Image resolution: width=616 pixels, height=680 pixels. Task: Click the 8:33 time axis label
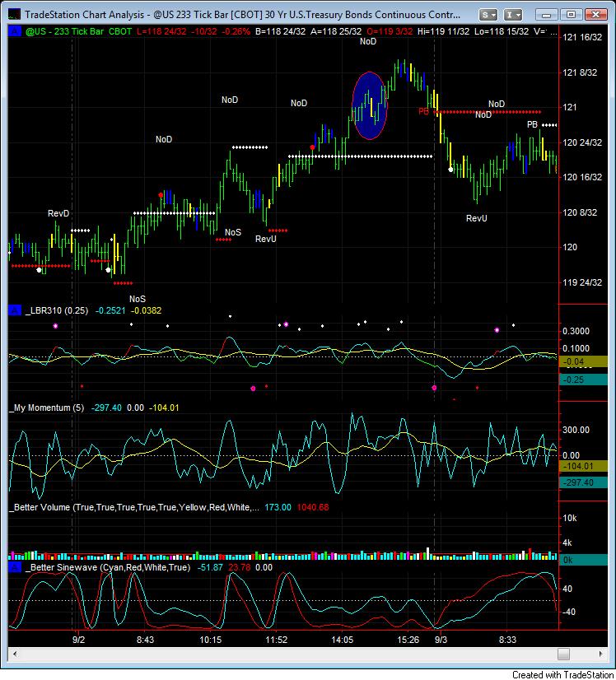pyautogui.click(x=507, y=640)
